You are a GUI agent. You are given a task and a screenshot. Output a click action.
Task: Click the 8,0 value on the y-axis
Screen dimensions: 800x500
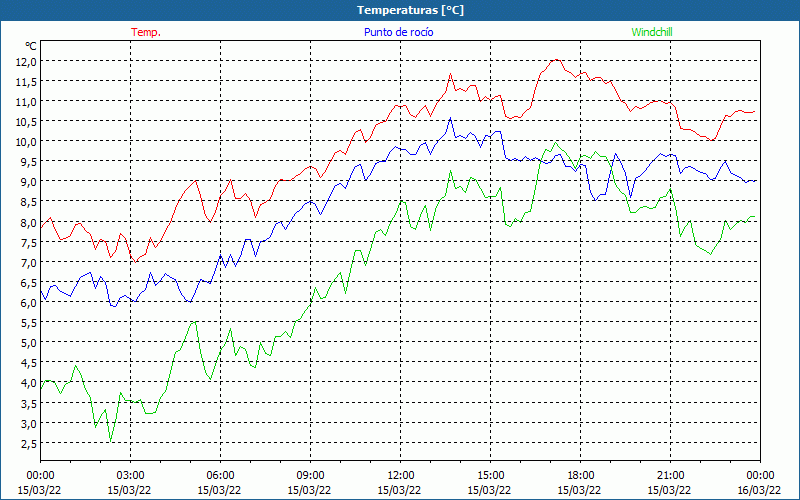coord(29,222)
